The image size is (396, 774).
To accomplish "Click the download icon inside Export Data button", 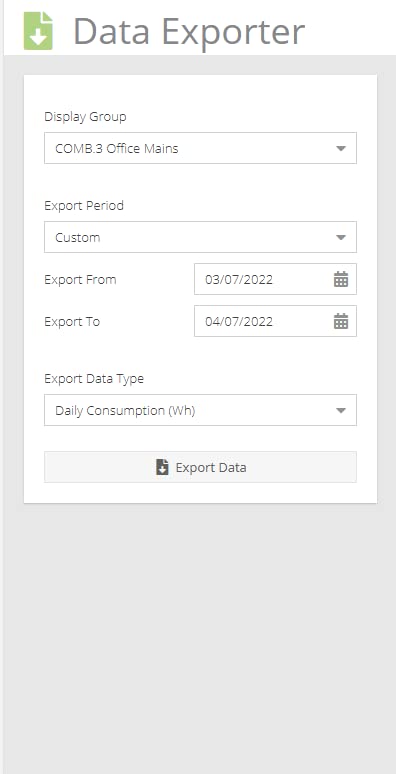I will click(x=162, y=467).
